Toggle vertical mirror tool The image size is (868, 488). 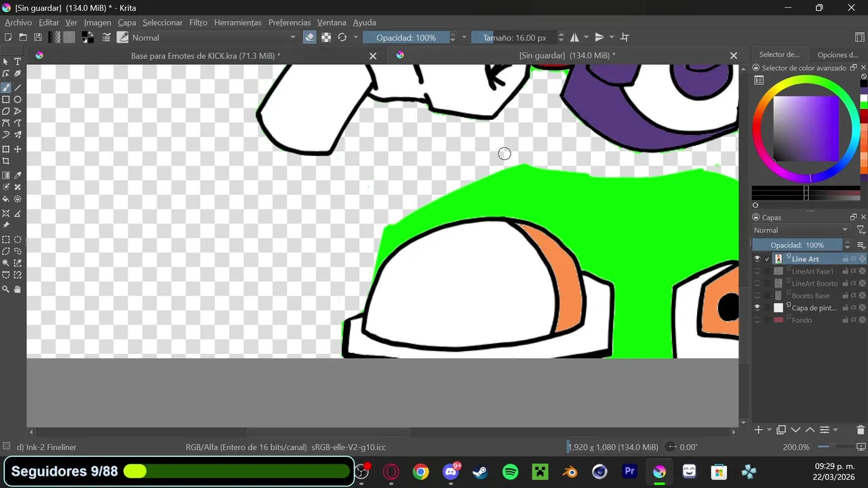coord(599,37)
